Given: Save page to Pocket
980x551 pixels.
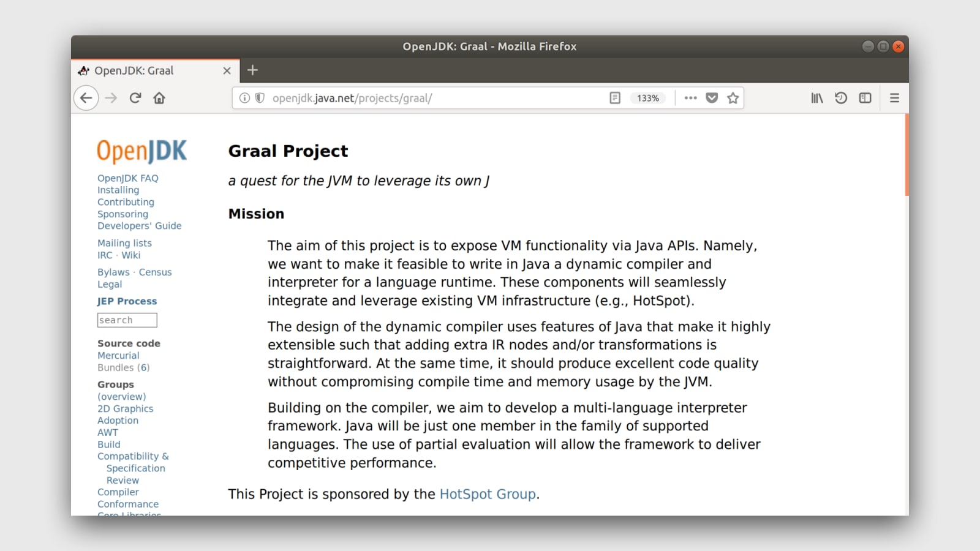Looking at the screenshot, I should [x=712, y=98].
